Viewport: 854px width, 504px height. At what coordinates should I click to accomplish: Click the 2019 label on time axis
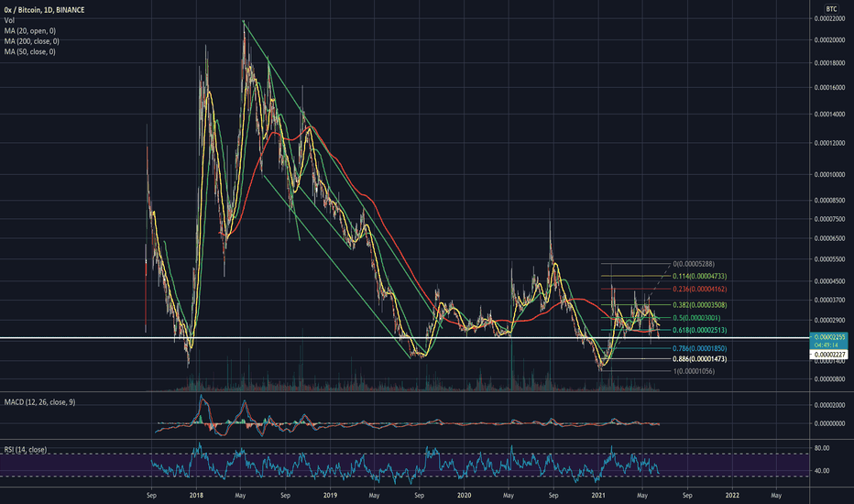click(330, 496)
